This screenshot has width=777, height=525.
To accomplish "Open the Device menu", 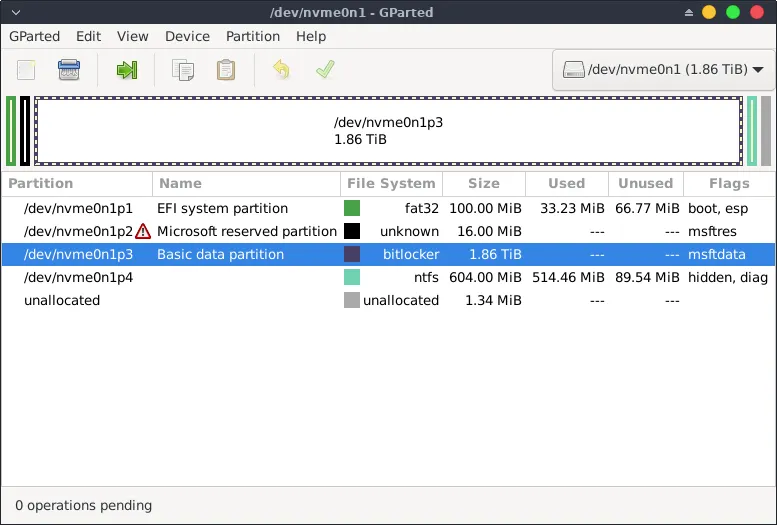I will pos(187,36).
